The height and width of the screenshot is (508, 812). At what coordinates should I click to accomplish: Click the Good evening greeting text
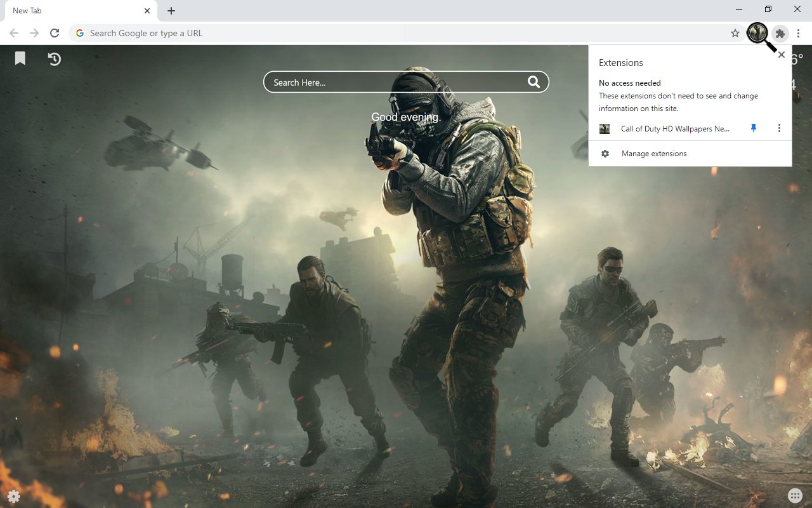tap(406, 117)
